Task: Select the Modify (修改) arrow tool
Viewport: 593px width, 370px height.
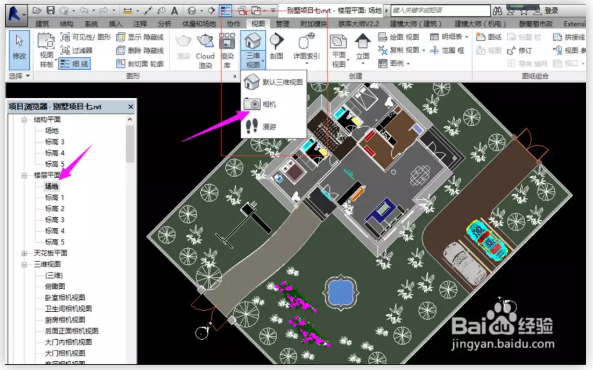Action: coord(19,50)
